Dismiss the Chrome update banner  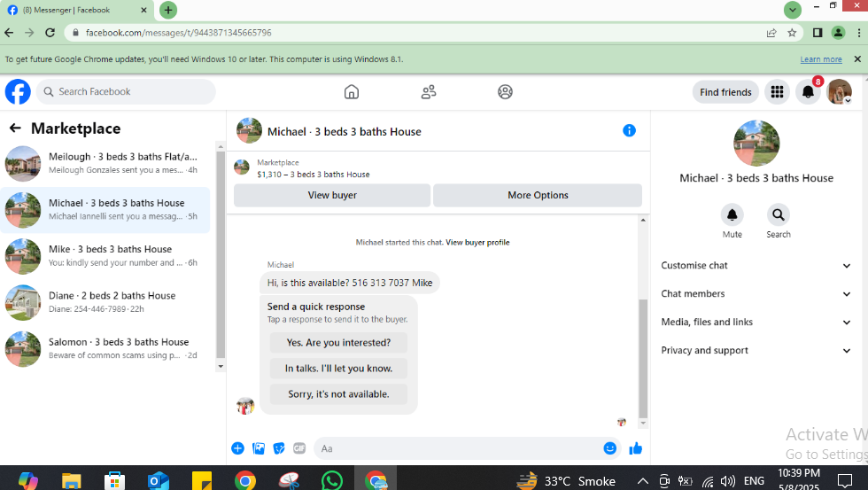857,58
